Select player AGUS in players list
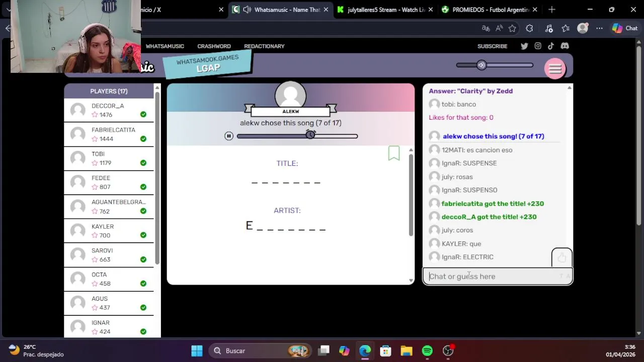This screenshot has width=644, height=362. 109,303
